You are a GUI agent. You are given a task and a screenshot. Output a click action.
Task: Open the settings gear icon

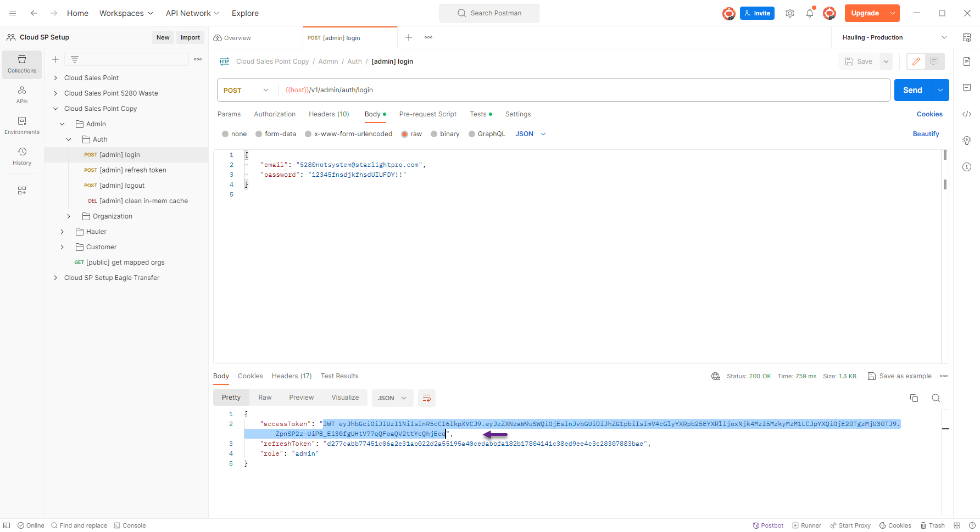[790, 13]
